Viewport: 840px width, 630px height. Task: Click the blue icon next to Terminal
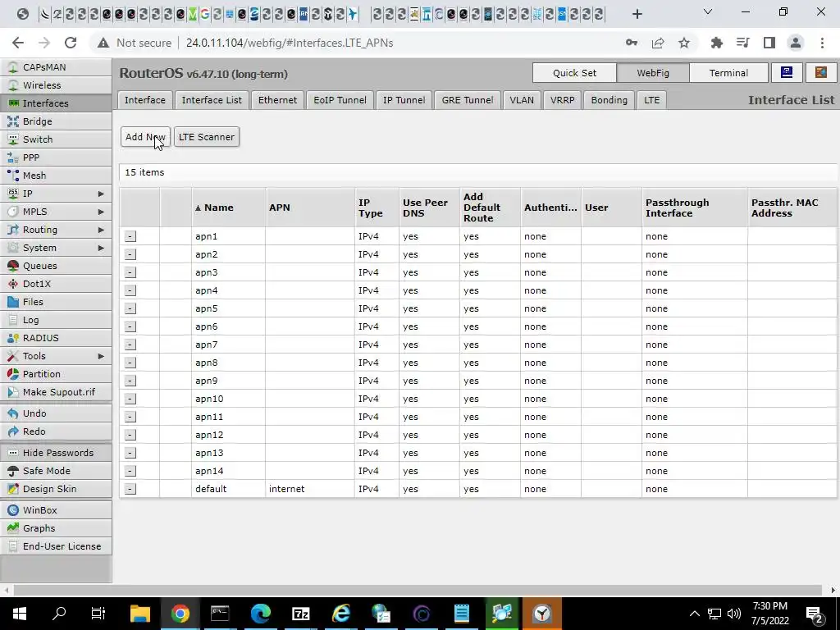tap(787, 73)
